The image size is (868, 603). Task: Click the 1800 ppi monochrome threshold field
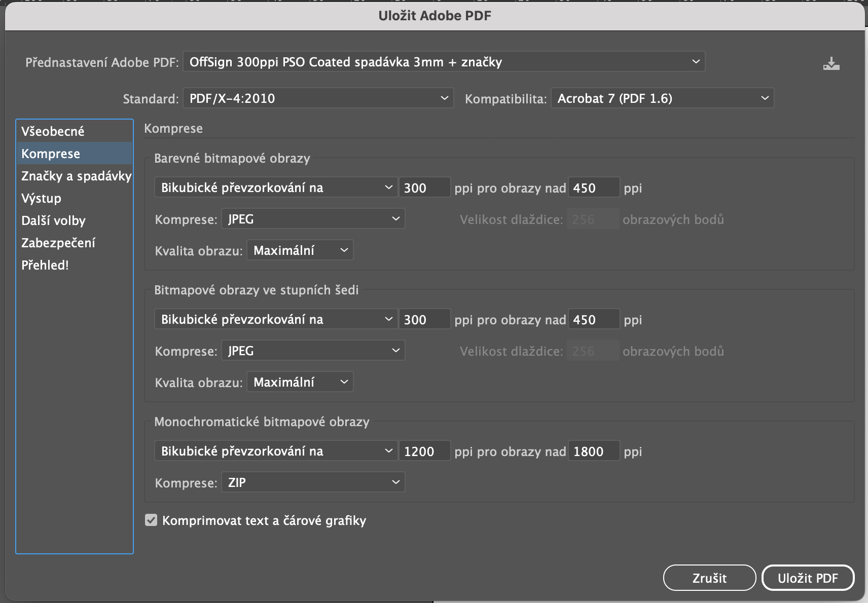click(594, 451)
